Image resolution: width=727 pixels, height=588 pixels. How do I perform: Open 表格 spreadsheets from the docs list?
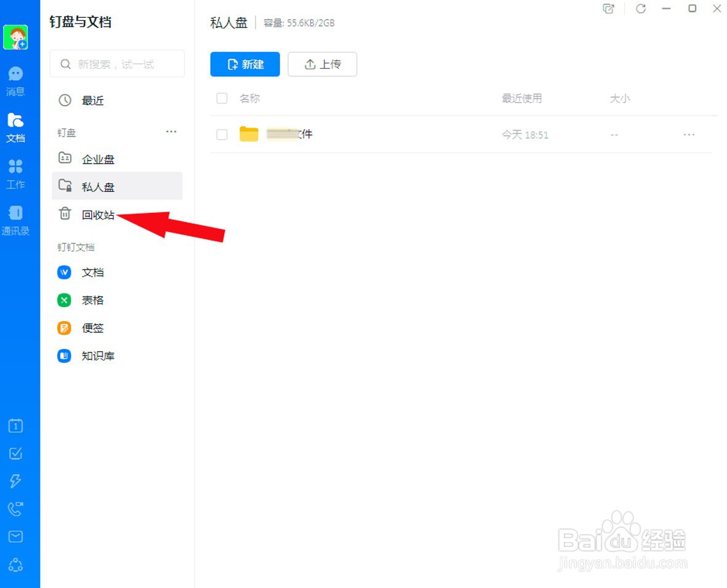click(x=92, y=300)
